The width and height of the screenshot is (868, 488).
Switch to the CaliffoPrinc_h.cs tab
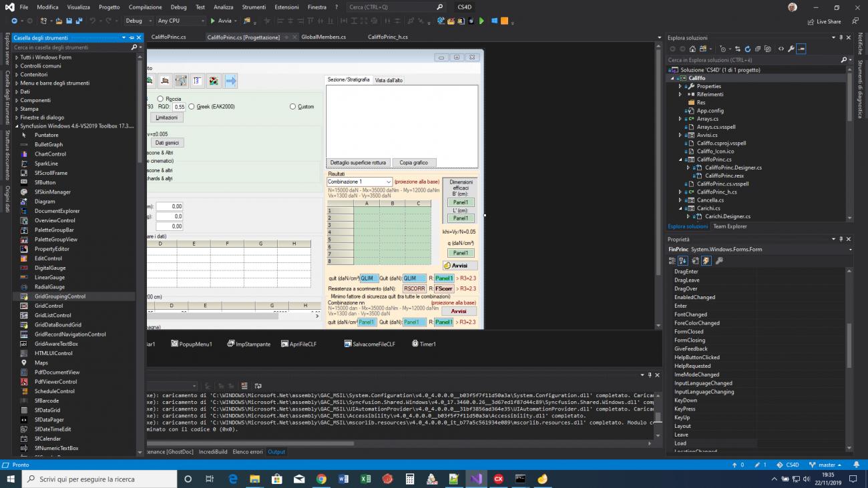pos(387,37)
